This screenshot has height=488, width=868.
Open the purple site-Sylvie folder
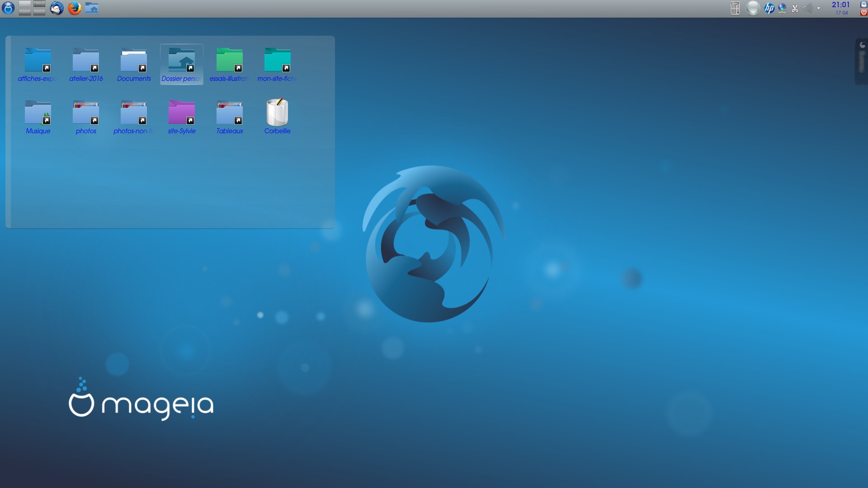(x=182, y=117)
